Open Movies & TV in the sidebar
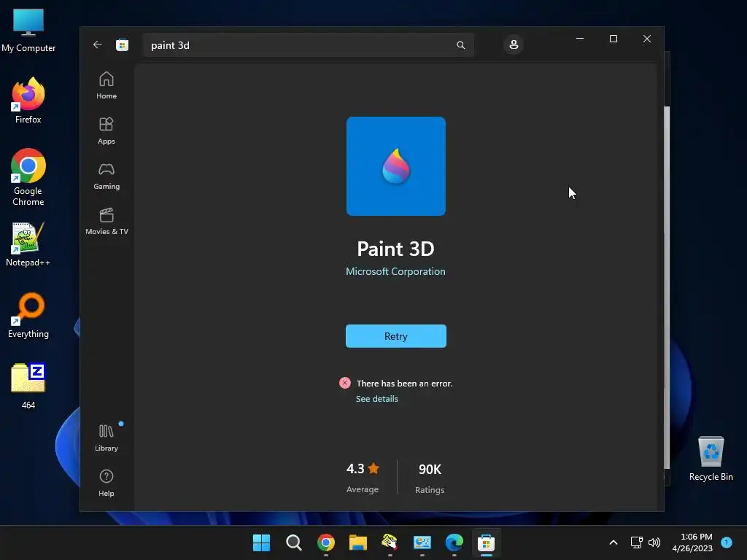Image resolution: width=747 pixels, height=560 pixels. click(107, 222)
